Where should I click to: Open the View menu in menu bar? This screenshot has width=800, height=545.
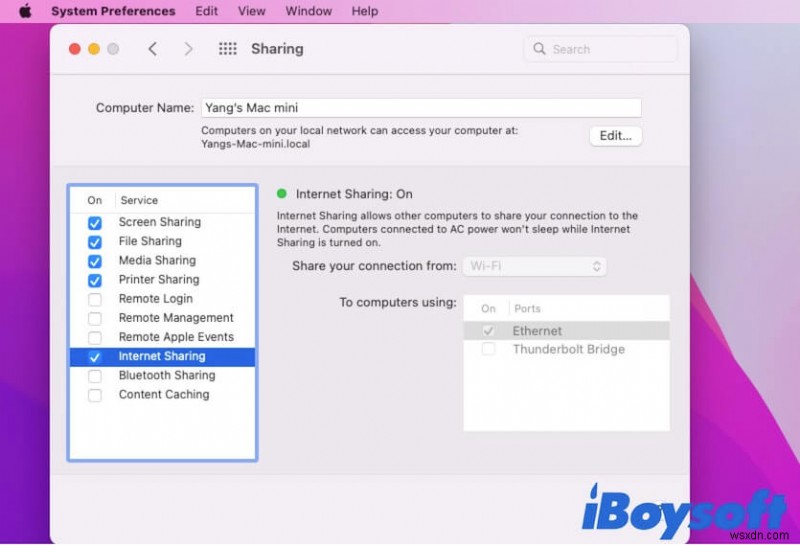pyautogui.click(x=252, y=11)
